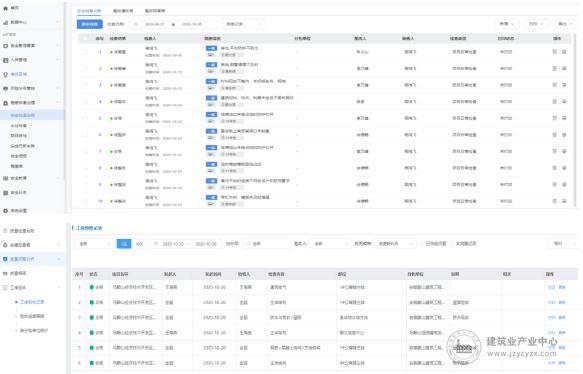
Task: Click the 2020-10-20 start date in lower range
Action: point(173,244)
